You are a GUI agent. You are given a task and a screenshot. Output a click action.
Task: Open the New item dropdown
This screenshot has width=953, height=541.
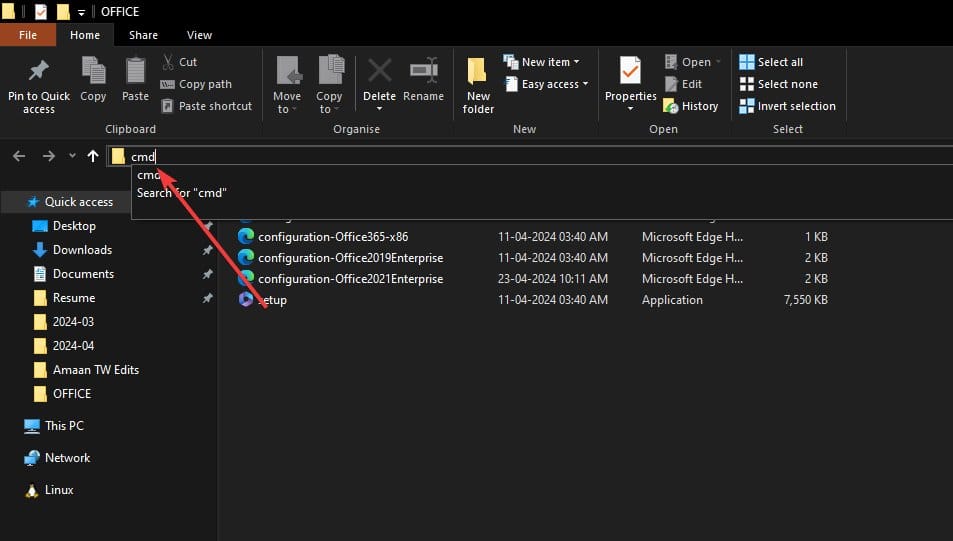pyautogui.click(x=542, y=62)
